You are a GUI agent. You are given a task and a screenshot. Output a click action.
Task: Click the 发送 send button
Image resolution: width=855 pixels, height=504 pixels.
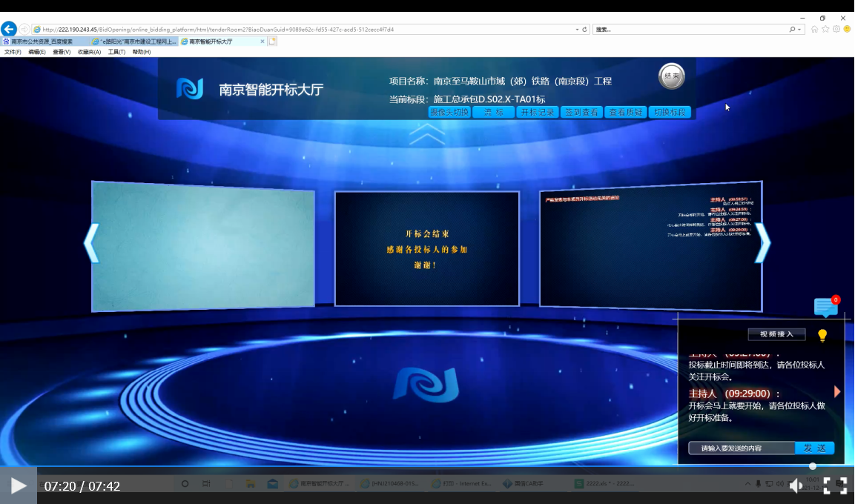[815, 448]
